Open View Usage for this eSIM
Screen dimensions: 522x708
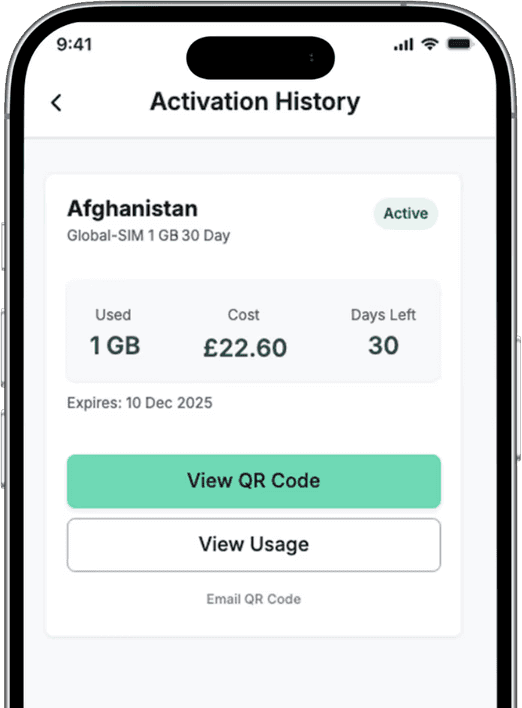click(254, 545)
